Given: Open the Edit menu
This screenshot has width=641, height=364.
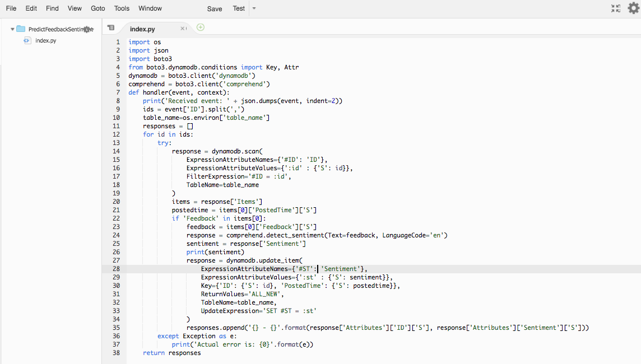Looking at the screenshot, I should (31, 8).
